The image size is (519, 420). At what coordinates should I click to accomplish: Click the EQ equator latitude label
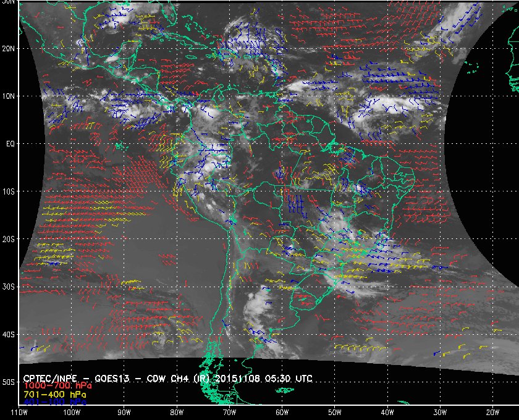tap(10, 143)
